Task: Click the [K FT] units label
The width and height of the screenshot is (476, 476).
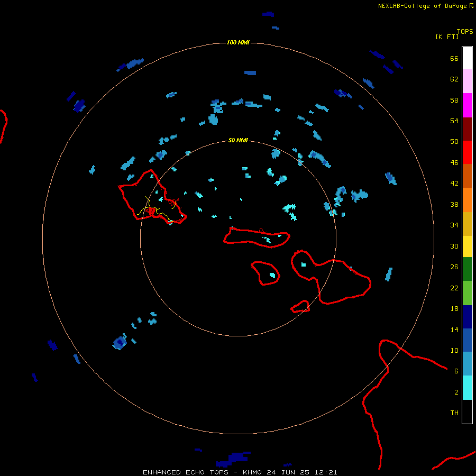Action: (x=447, y=36)
